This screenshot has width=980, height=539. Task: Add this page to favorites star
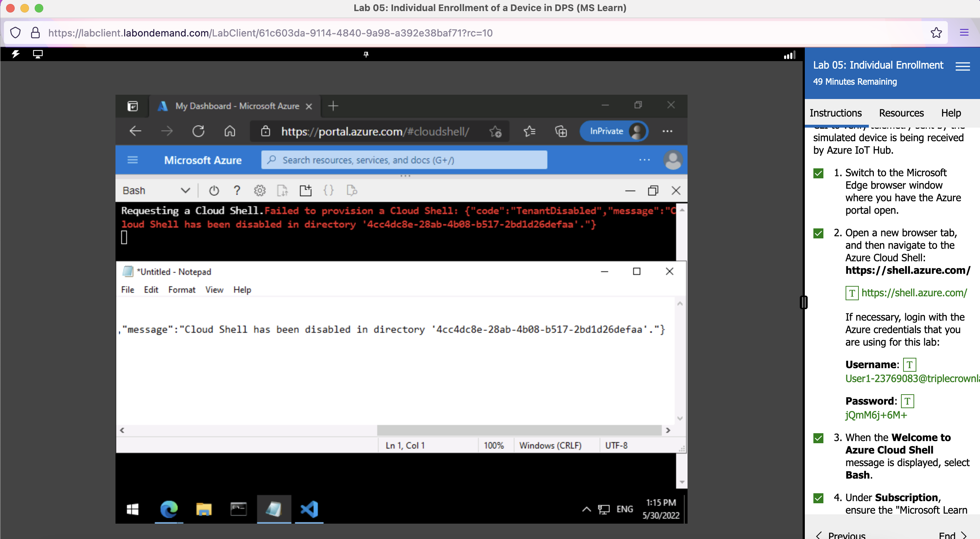pos(495,131)
